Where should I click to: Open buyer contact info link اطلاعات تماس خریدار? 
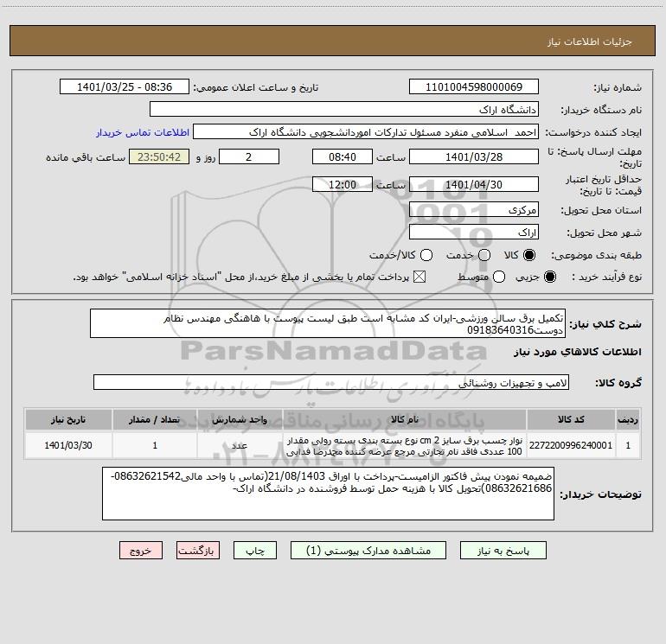click(143, 132)
